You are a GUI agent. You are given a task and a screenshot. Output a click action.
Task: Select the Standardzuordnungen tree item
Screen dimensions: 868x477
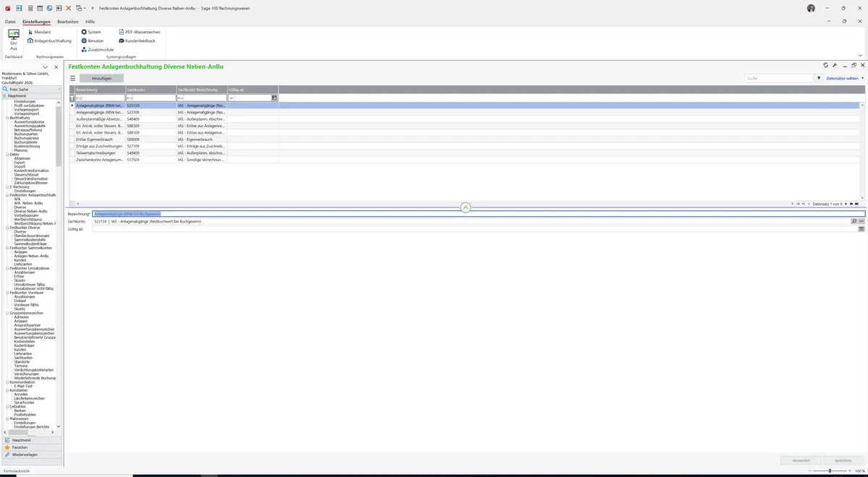(32, 236)
